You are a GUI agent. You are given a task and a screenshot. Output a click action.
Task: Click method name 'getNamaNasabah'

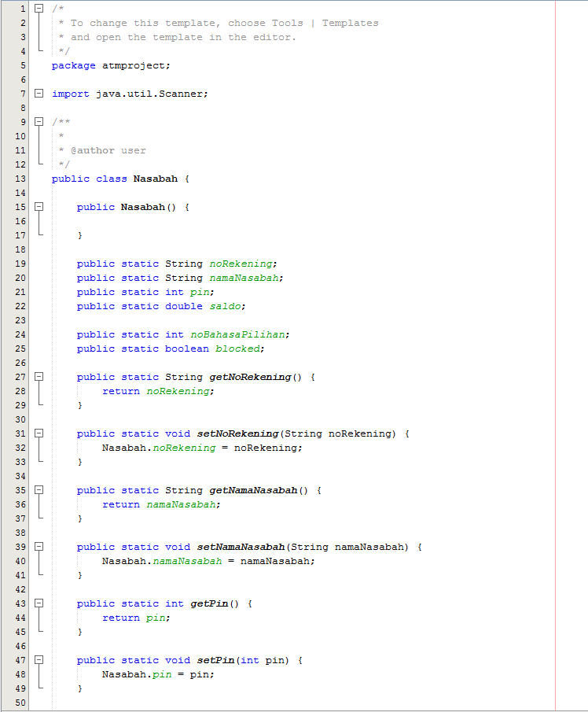click(253, 490)
